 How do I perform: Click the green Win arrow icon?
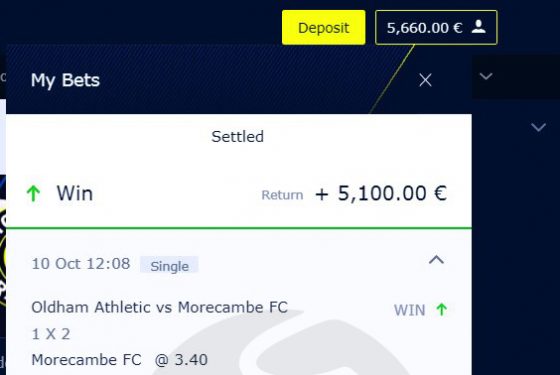coord(34,194)
